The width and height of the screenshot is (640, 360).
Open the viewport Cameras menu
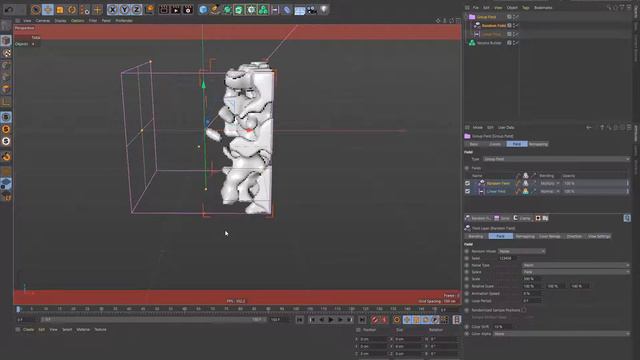tap(42, 20)
